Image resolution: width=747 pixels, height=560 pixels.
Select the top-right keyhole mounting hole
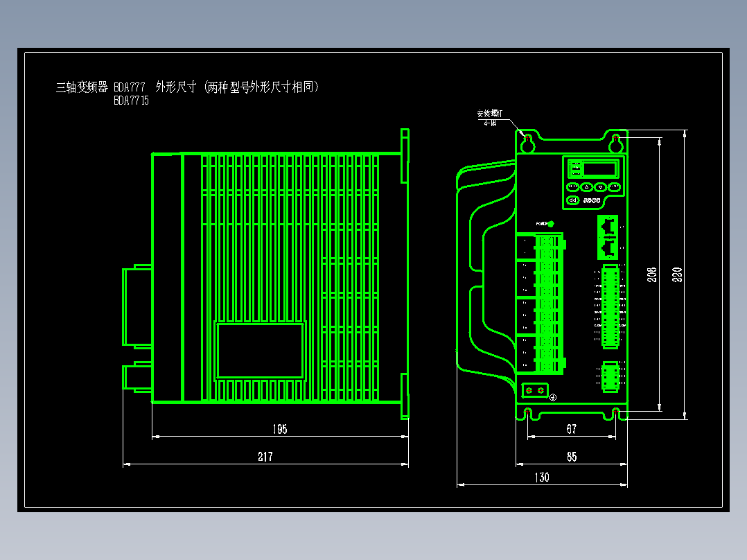(x=615, y=142)
